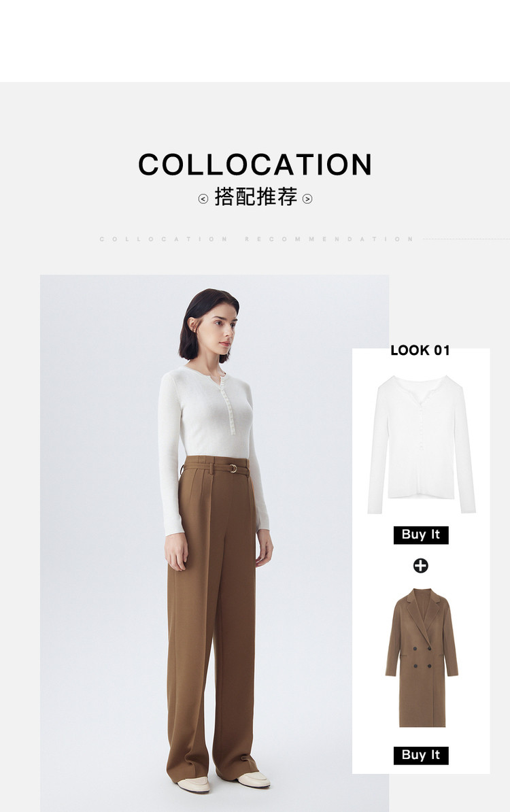Click the model's brown wide-leg trousers

point(214,616)
